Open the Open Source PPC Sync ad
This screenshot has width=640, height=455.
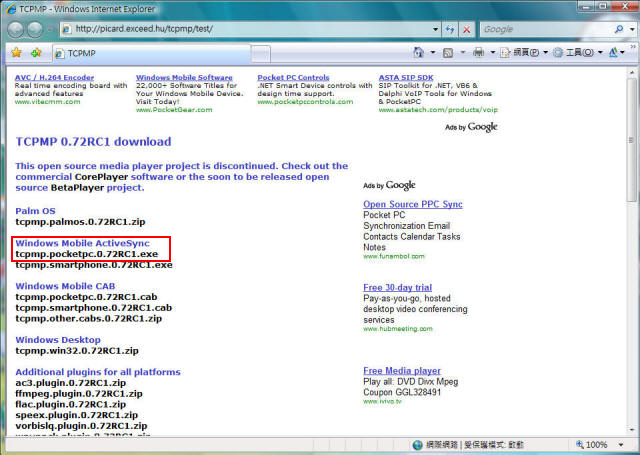[413, 204]
